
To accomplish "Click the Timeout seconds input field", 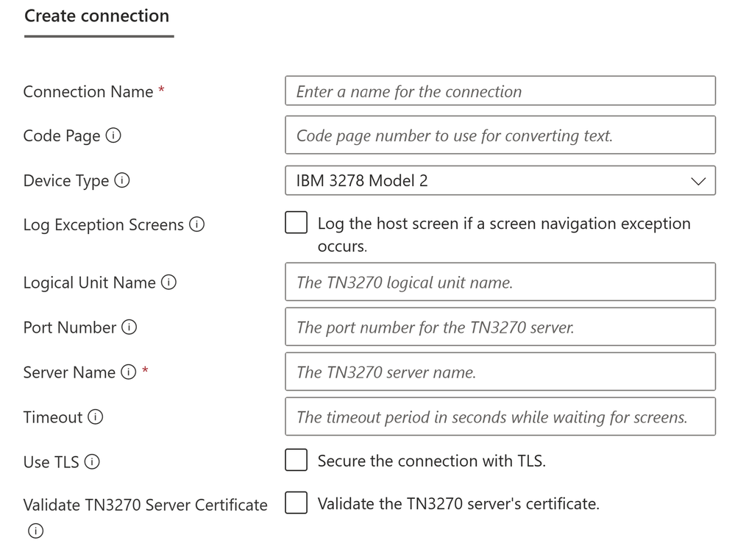I will tap(500, 417).
